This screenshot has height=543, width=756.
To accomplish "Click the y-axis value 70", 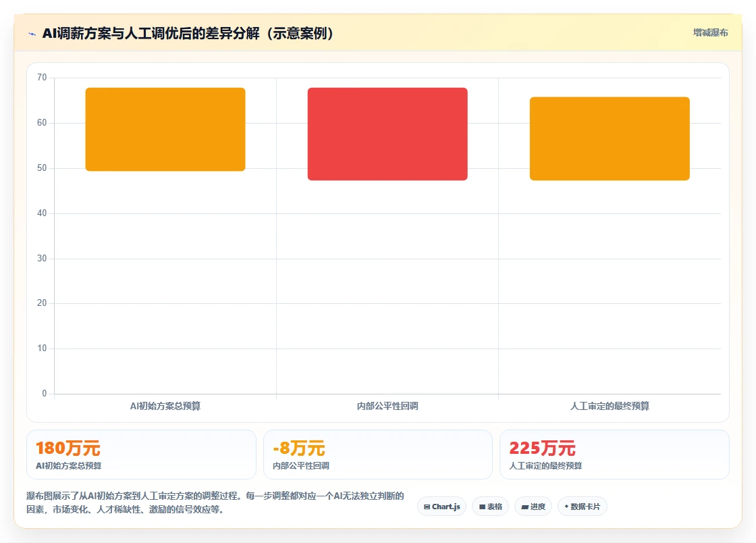I will 42,77.
